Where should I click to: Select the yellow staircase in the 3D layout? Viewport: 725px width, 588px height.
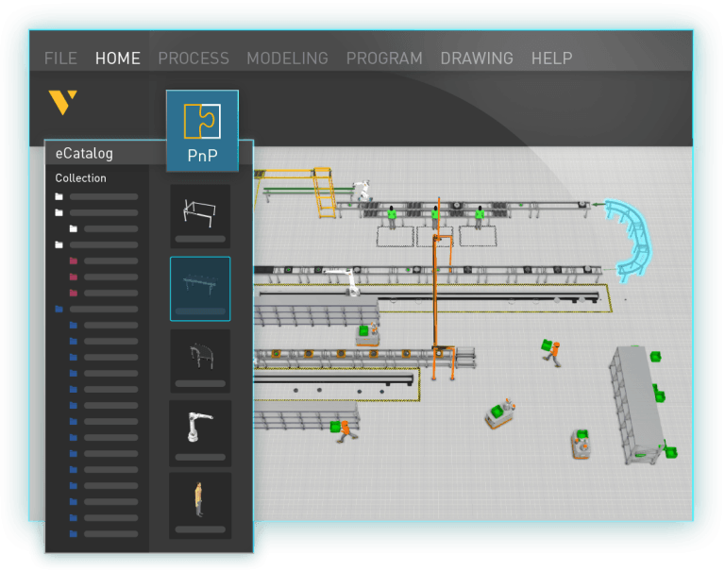pos(323,194)
